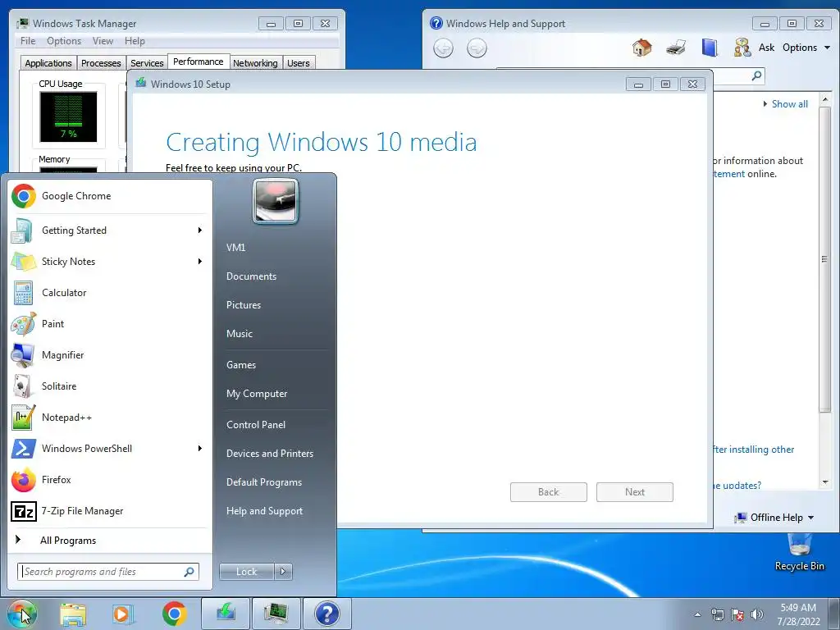Show hidden tray icons arrow
Screen dimensions: 840x630
tap(697, 614)
